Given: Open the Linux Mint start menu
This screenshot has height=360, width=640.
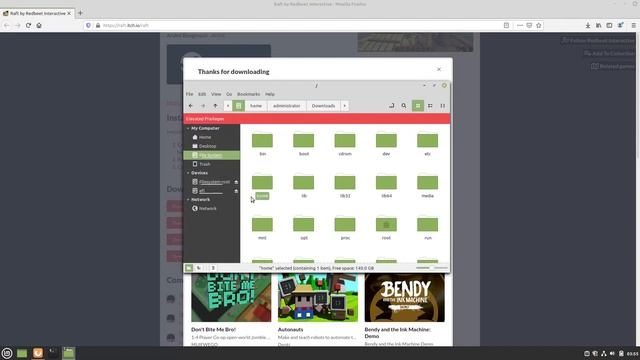Looking at the screenshot, I should point(7,353).
